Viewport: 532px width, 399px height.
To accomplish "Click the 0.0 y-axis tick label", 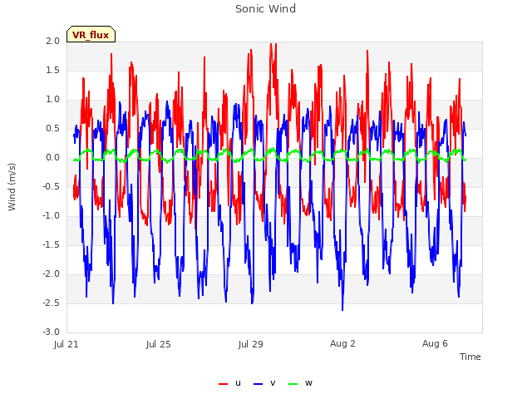I will click(x=52, y=157).
